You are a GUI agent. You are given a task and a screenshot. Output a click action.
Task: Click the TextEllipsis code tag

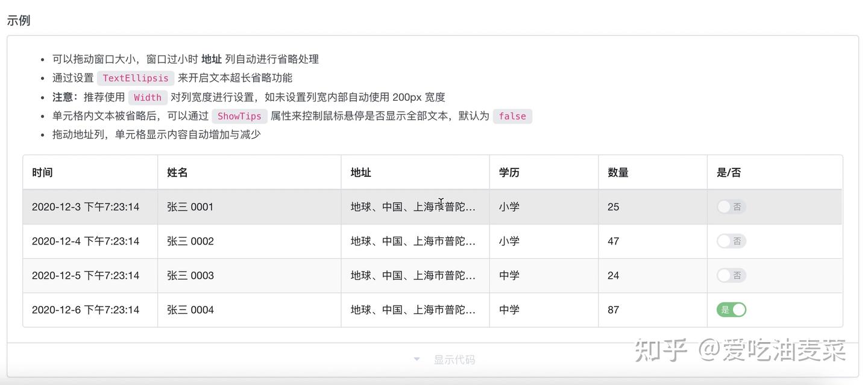136,78
